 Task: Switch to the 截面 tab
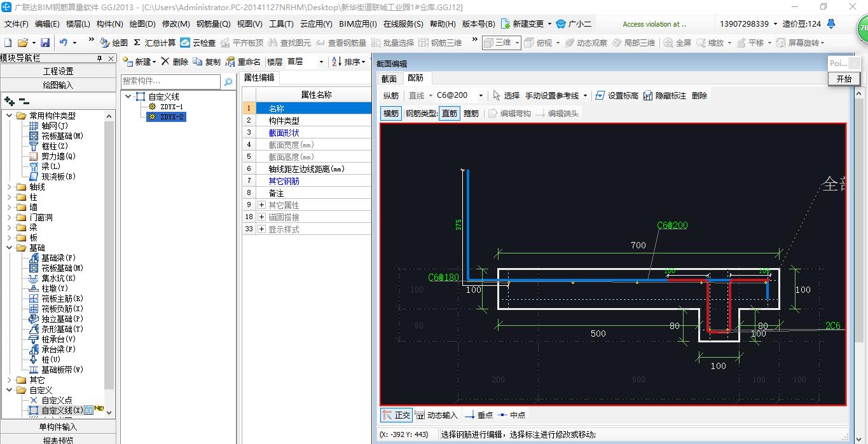pyautogui.click(x=389, y=79)
